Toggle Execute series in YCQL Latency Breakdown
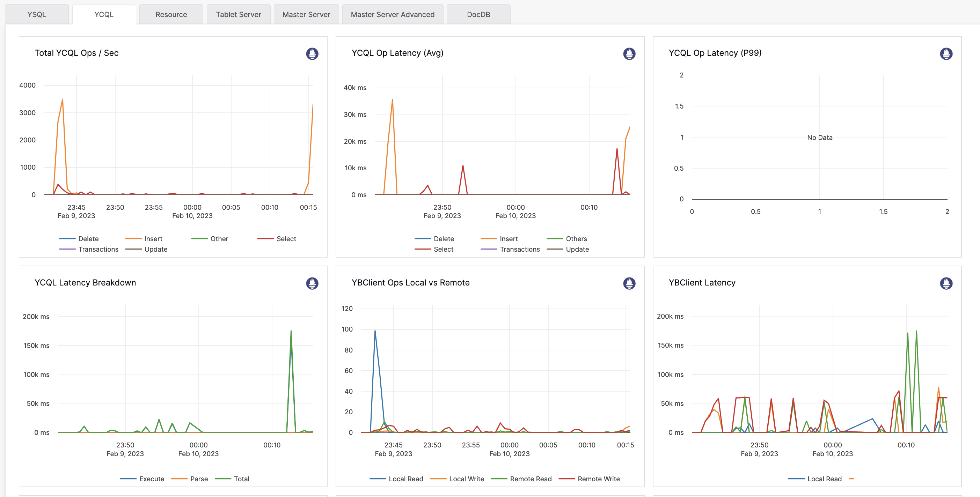The height and width of the screenshot is (497, 980). 142,479
